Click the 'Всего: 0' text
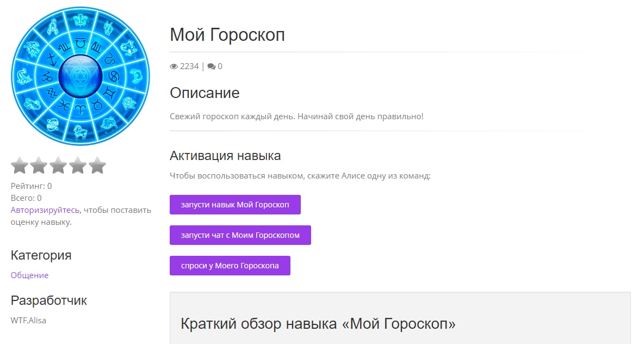The height and width of the screenshot is (344, 644). click(26, 198)
